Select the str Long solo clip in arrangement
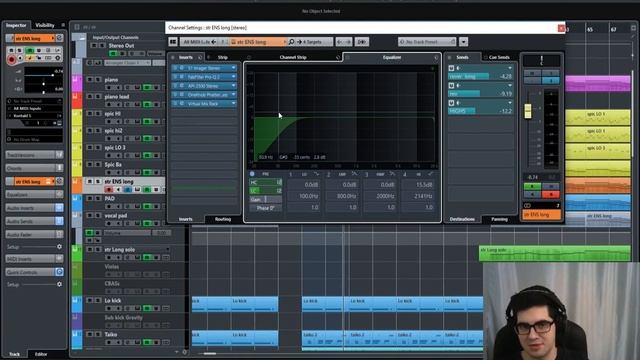Screen dimensions: 640x360 pyautogui.click(x=555, y=253)
